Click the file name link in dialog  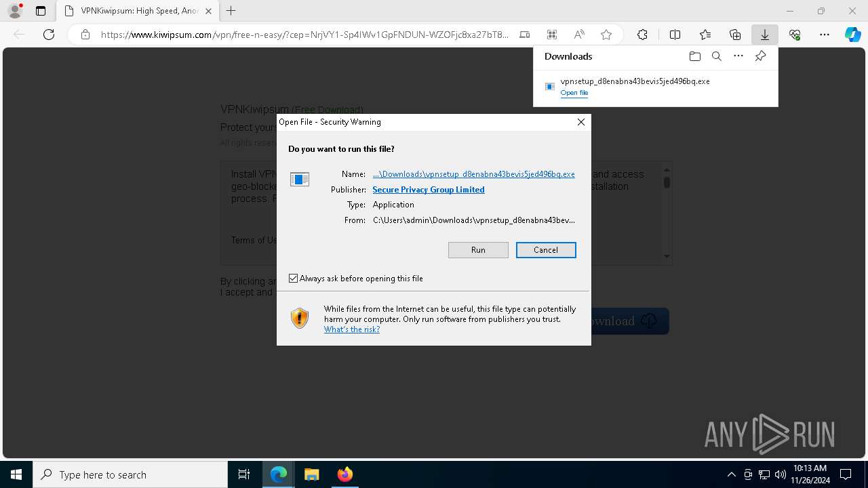[x=474, y=174]
